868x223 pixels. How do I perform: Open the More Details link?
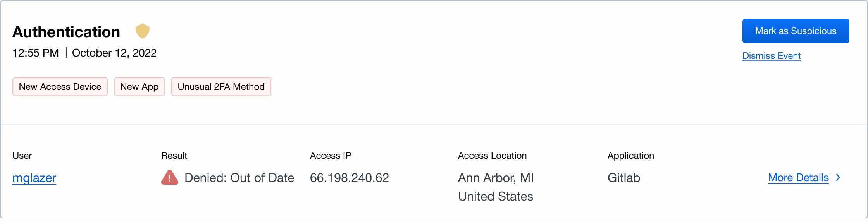click(798, 177)
